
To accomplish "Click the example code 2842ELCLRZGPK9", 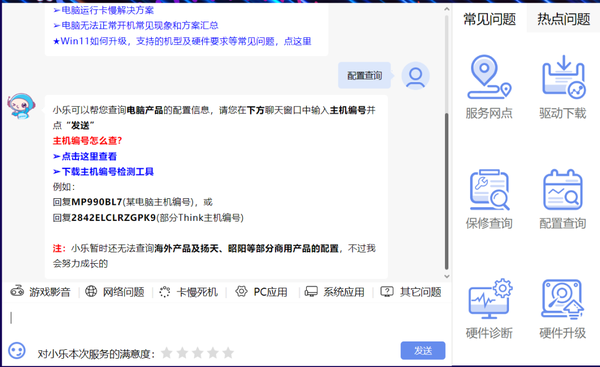I will point(114,218).
